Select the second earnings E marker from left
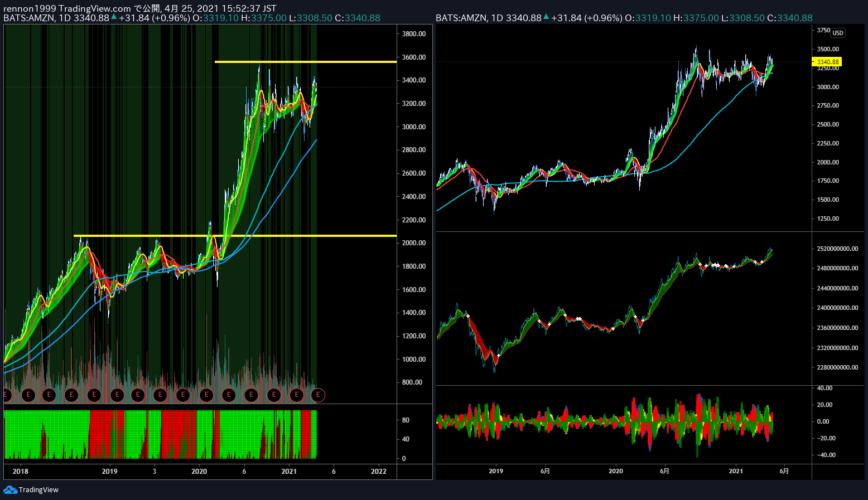The image size is (868, 500). (28, 395)
